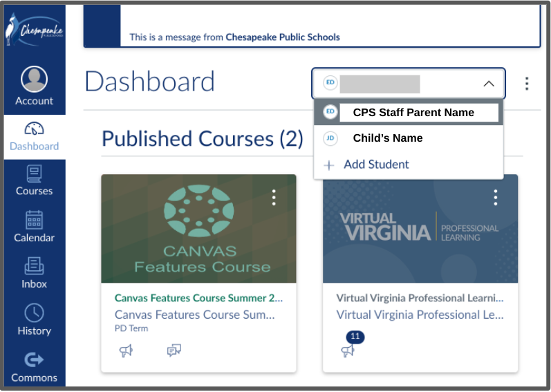Open Canvas Features Course Summer title link

tap(198, 298)
